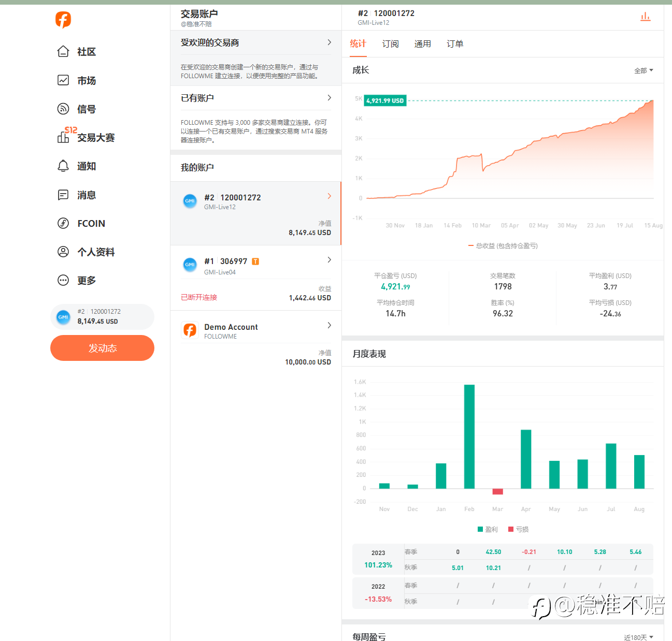Switch to the 统计 tab
The width and height of the screenshot is (672, 641).
(358, 44)
